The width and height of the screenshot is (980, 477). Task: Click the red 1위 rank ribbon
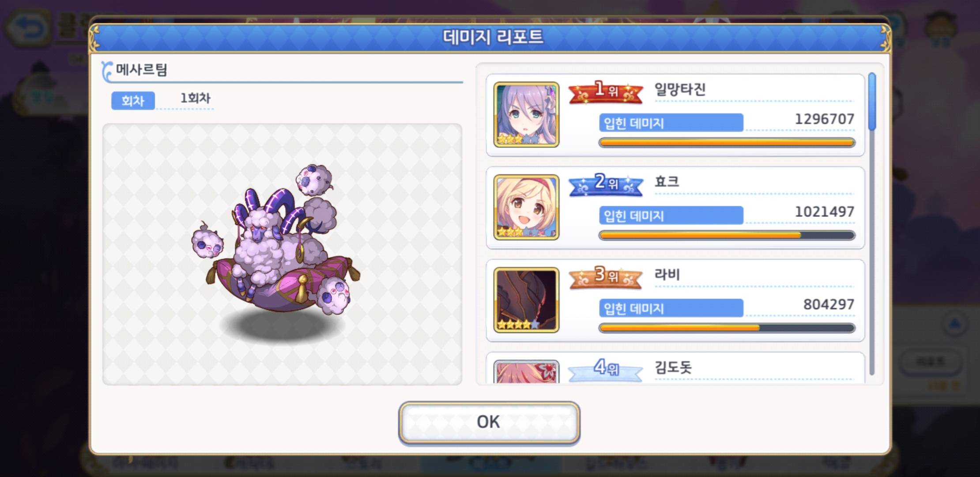tap(606, 92)
